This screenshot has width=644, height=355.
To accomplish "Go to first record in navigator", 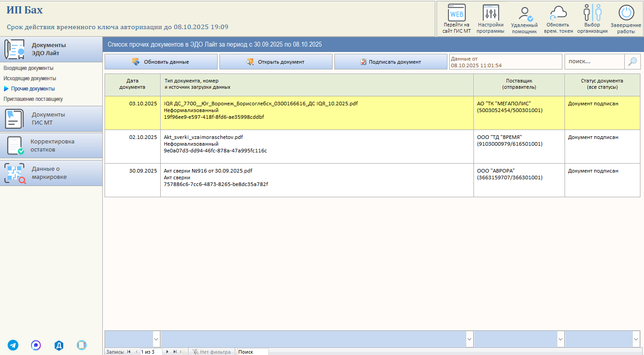I will coord(129,352).
